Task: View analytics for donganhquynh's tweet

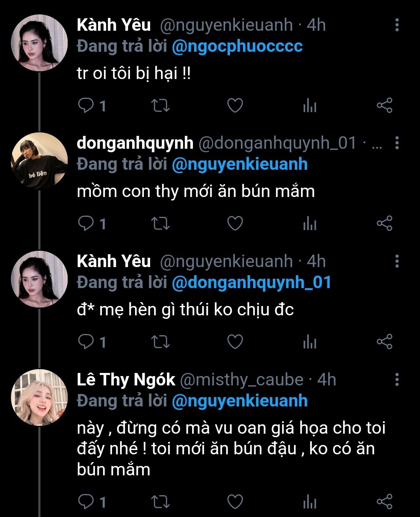Action: point(310,224)
